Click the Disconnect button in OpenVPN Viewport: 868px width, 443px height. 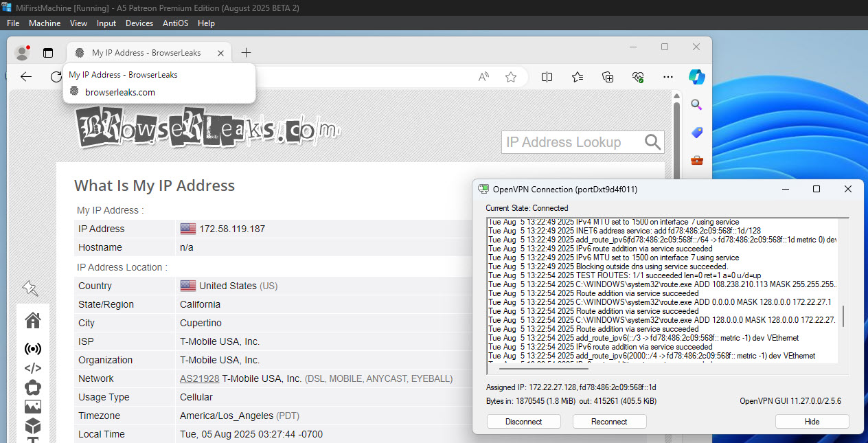pyautogui.click(x=523, y=422)
